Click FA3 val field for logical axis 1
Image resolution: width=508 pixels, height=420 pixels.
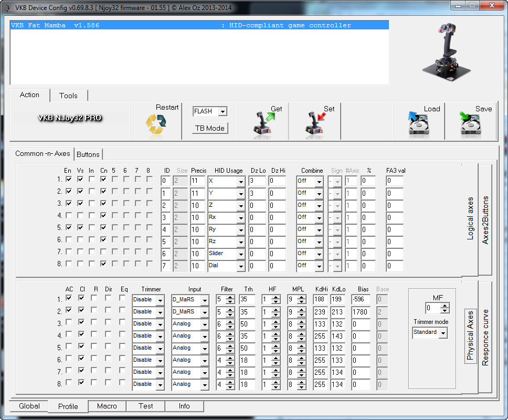tap(395, 181)
